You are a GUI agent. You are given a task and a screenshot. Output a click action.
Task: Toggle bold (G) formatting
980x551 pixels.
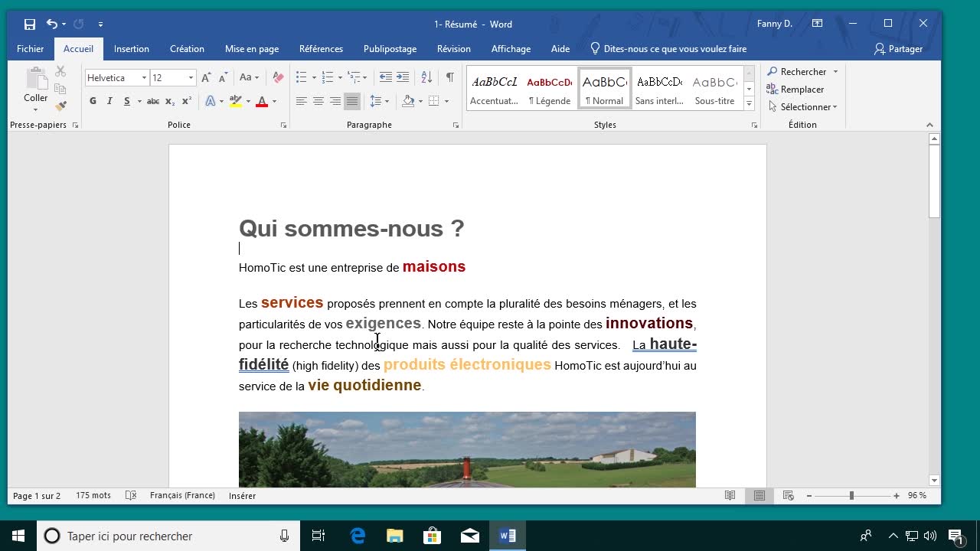[x=93, y=101]
